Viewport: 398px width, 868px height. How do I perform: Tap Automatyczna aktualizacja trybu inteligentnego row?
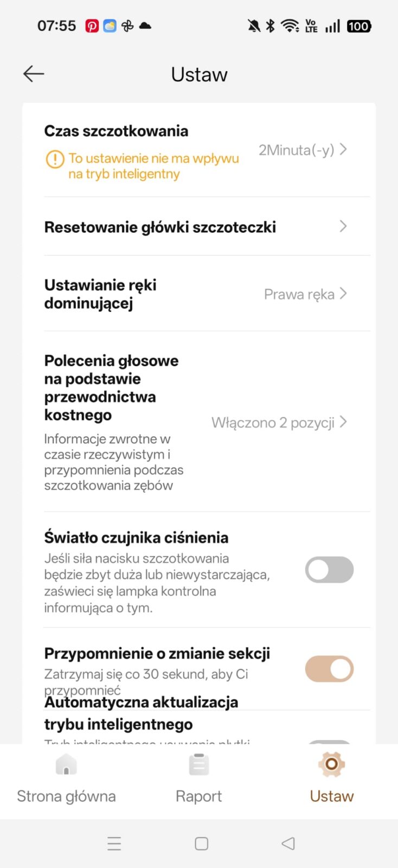(x=141, y=713)
